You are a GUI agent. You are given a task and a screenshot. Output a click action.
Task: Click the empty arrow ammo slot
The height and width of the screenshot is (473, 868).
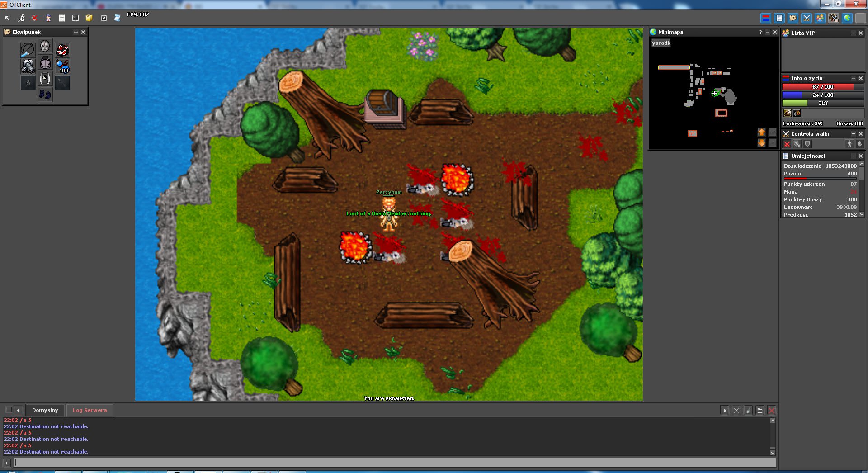coord(62,83)
